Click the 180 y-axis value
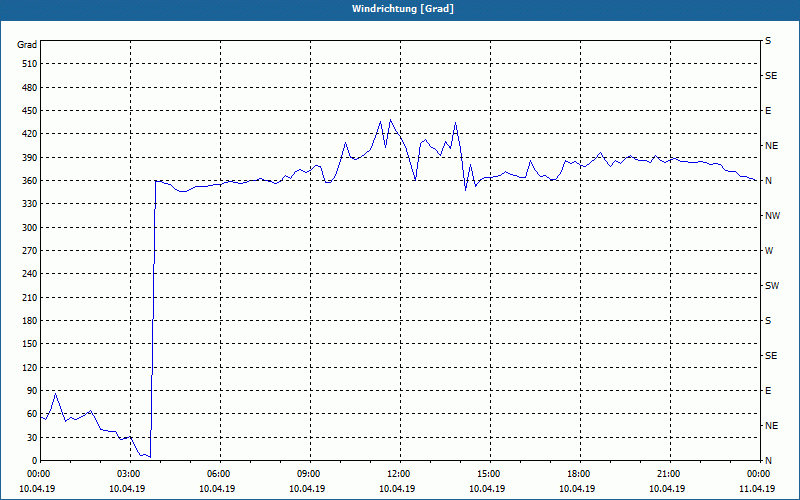 click(x=30, y=320)
